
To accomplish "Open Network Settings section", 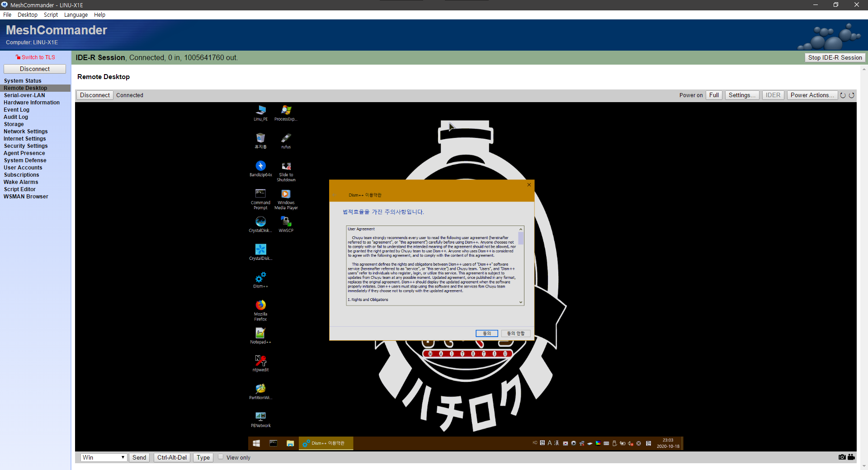I will 26,132.
